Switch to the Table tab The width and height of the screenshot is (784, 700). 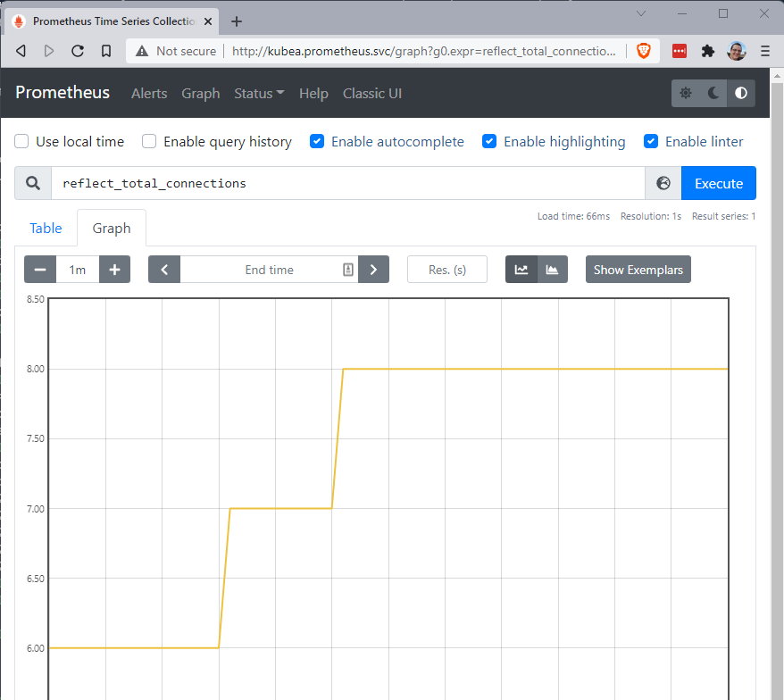(46, 229)
